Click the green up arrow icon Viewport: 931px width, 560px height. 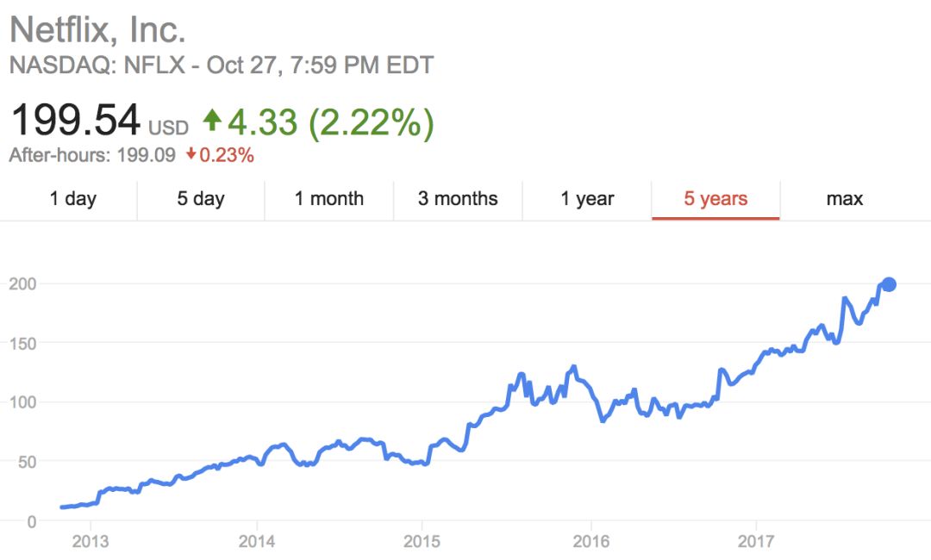212,120
